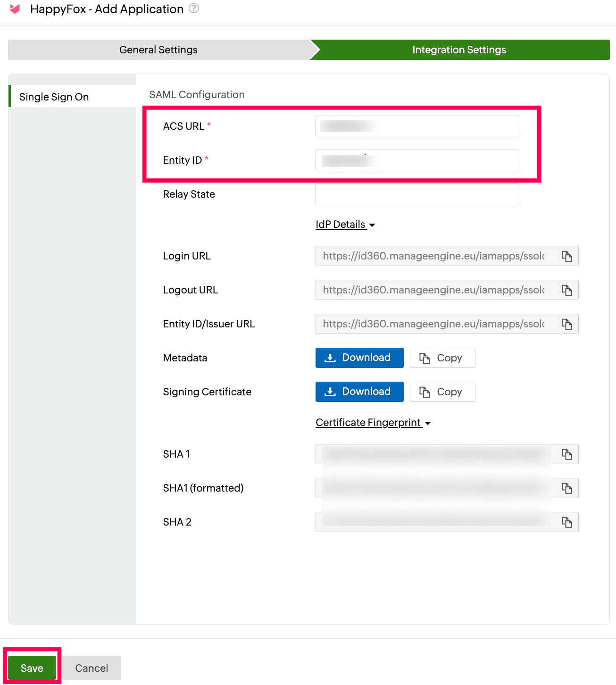Copy the Logout URL value
616x685 pixels.
click(566, 290)
